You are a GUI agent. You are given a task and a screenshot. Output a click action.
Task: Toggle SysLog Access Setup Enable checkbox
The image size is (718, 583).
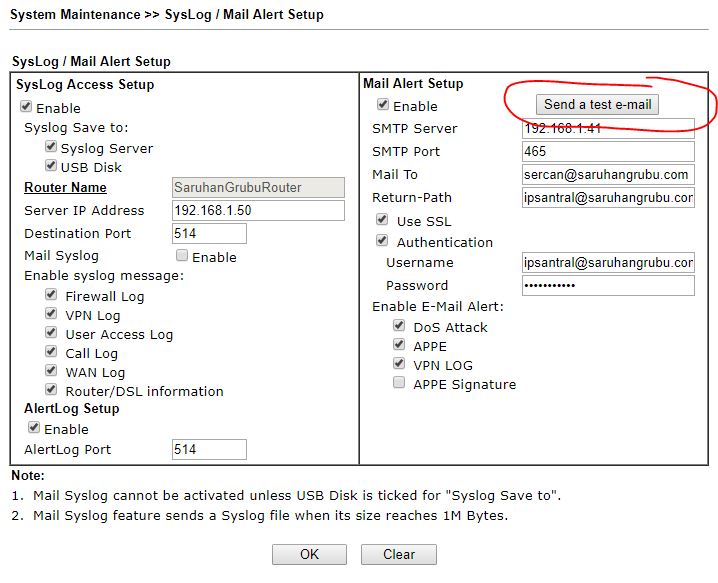(x=26, y=107)
